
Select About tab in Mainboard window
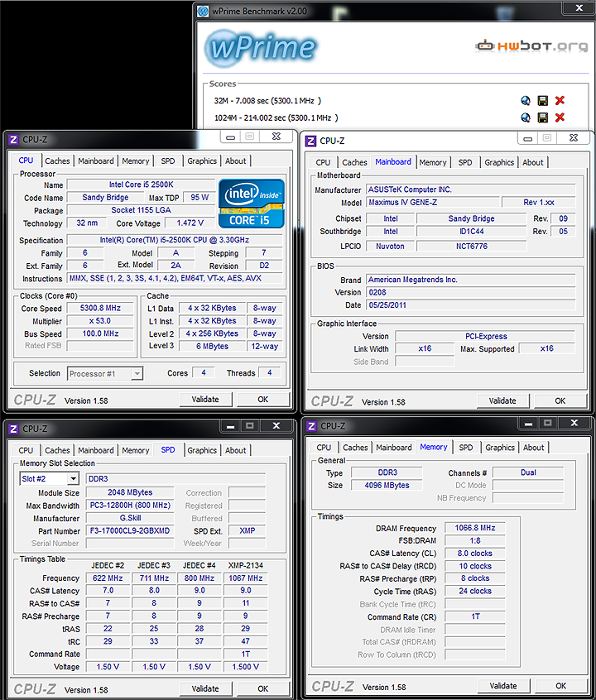point(532,162)
